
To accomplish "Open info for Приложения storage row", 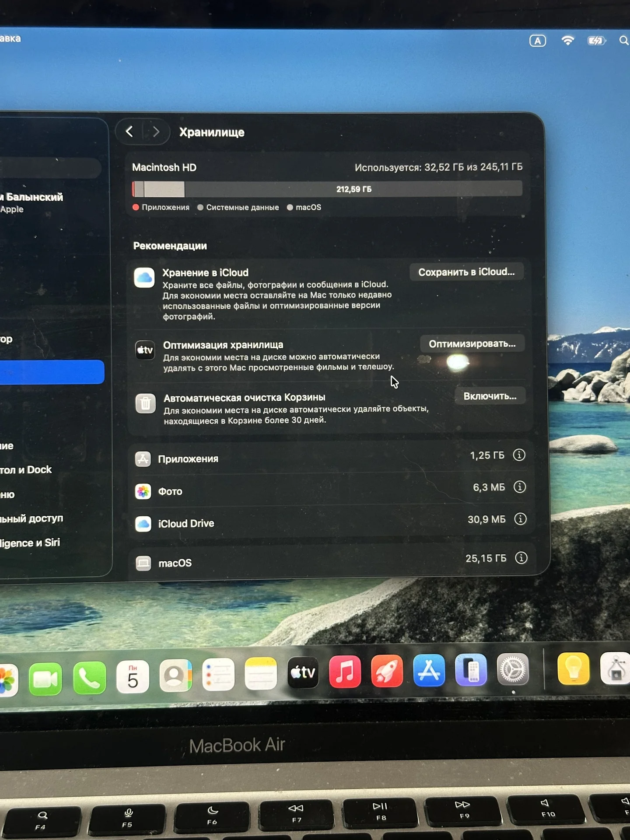I will (519, 455).
